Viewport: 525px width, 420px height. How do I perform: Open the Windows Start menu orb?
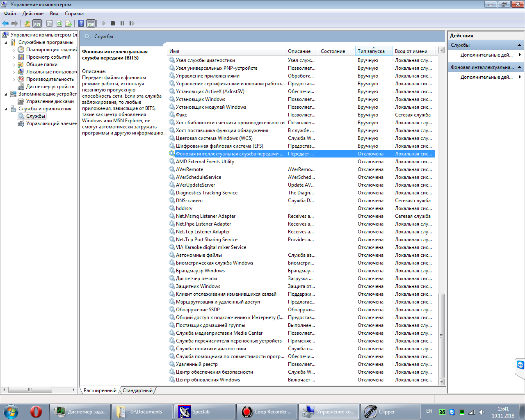pos(11,411)
